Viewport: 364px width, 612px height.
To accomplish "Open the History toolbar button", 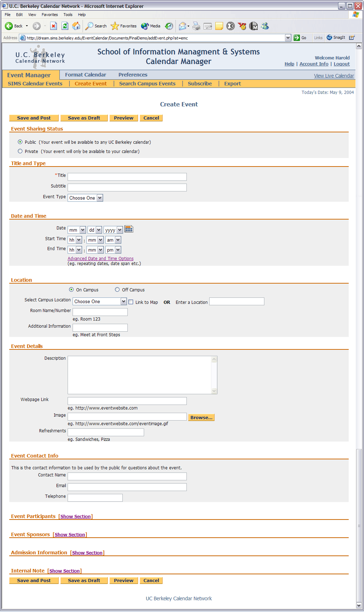I will coord(169,26).
